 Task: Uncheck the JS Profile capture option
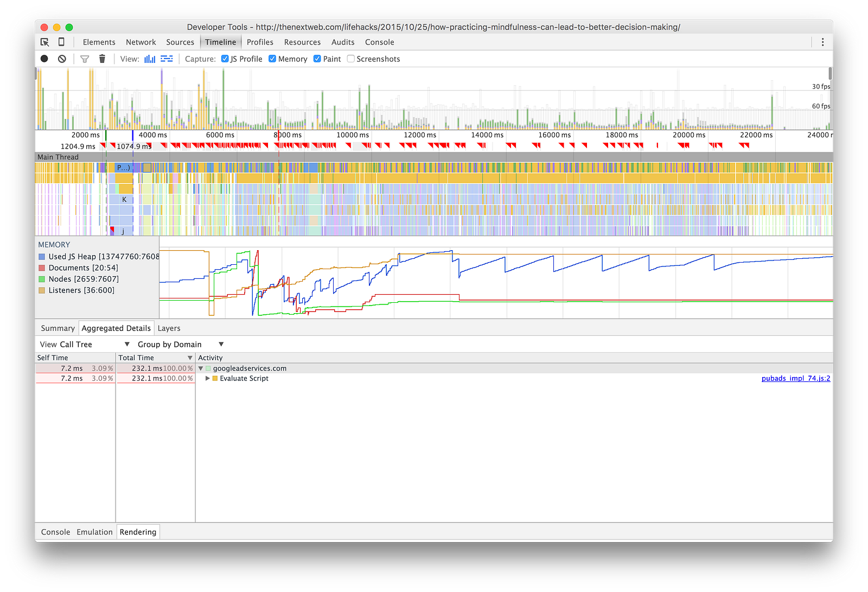225,59
